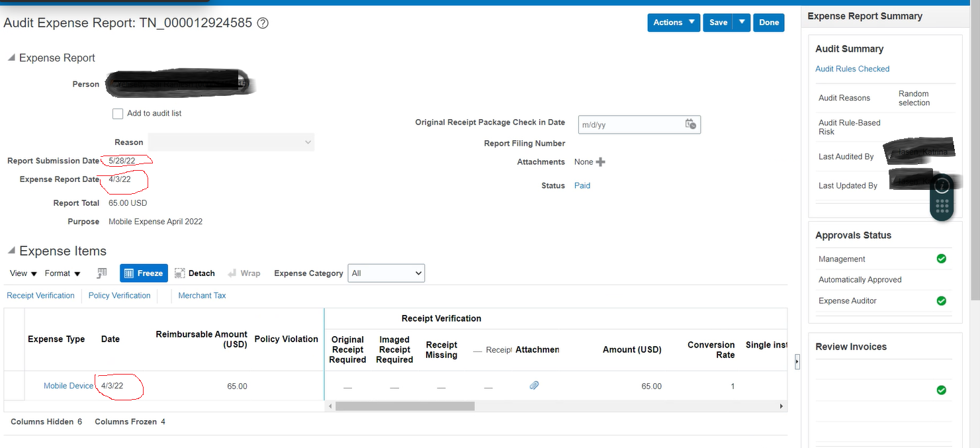This screenshot has width=980, height=448.
Task: Open the Expense Category dropdown showing All
Action: coord(386,273)
